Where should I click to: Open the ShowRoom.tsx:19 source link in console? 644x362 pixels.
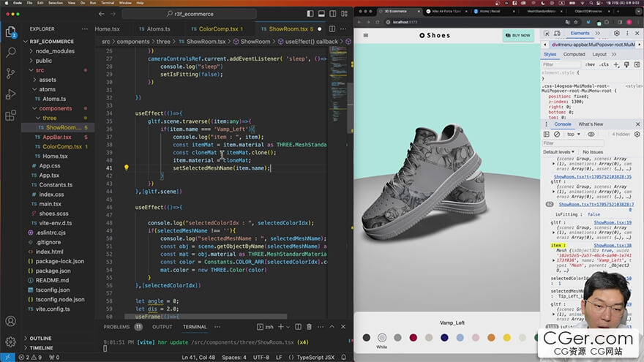613,222
